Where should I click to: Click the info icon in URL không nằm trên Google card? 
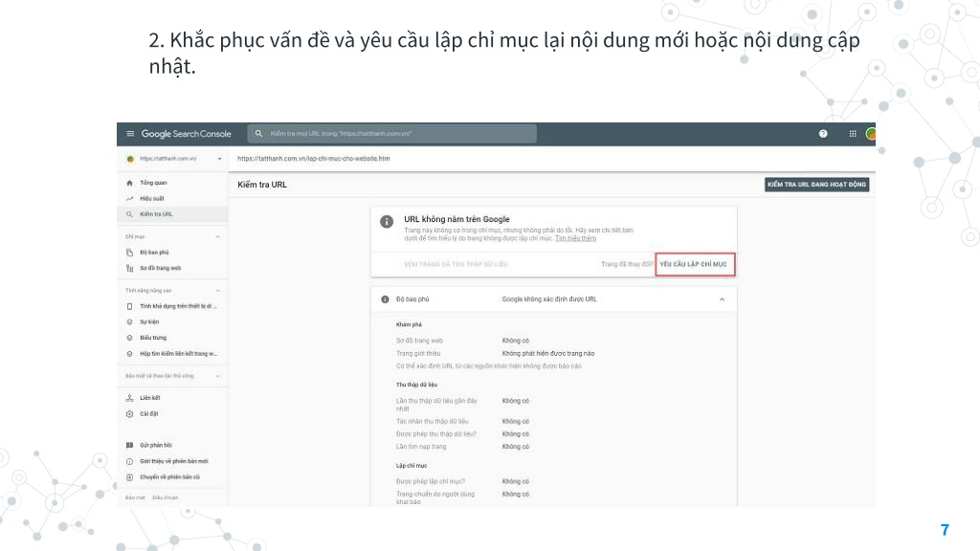387,221
